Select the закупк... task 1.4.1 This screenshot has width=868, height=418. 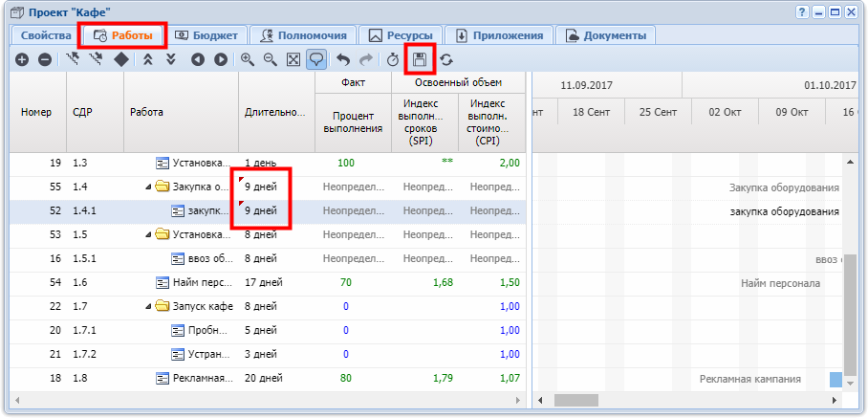(268, 211)
